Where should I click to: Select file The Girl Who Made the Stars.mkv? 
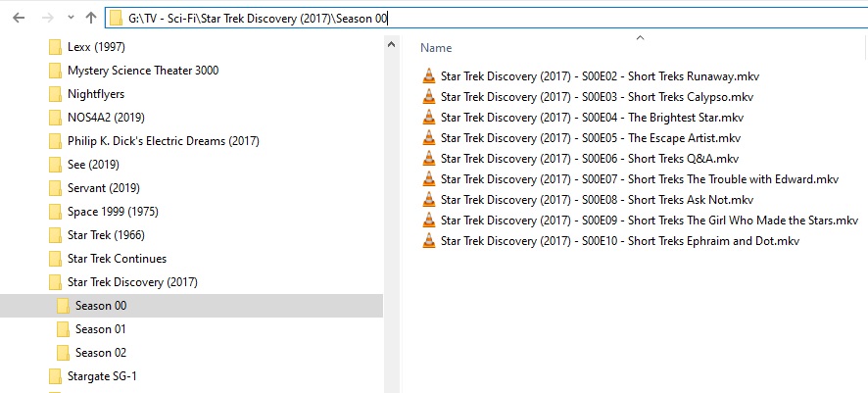pos(650,221)
